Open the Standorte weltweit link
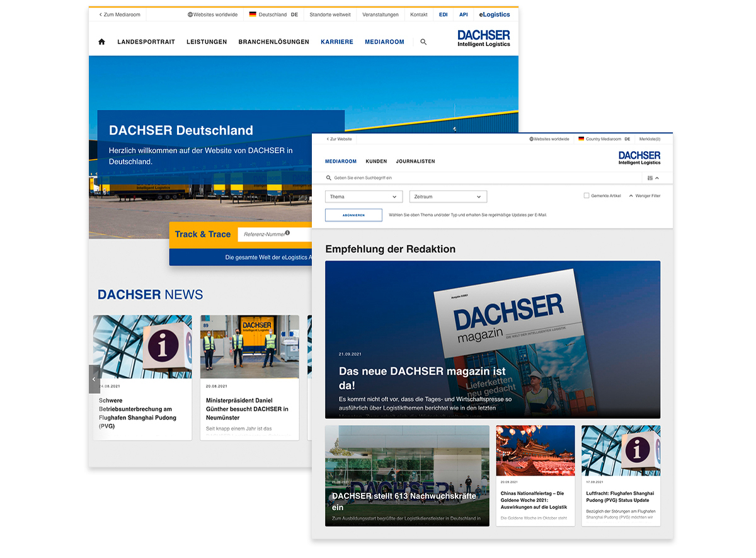Screen dimensions: 756x558 pyautogui.click(x=330, y=14)
